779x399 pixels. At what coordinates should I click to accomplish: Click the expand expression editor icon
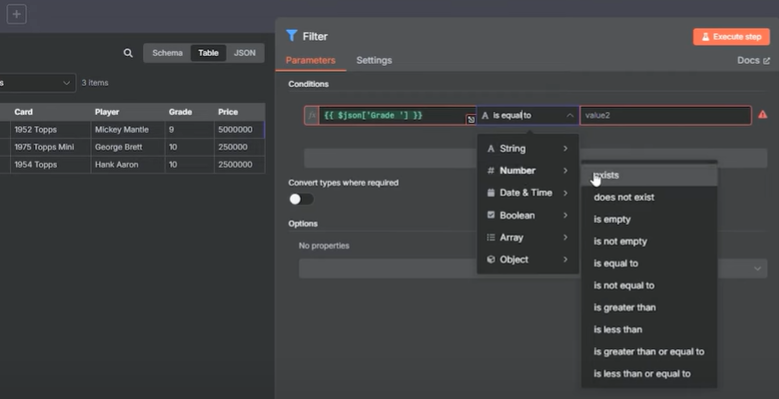(x=471, y=119)
